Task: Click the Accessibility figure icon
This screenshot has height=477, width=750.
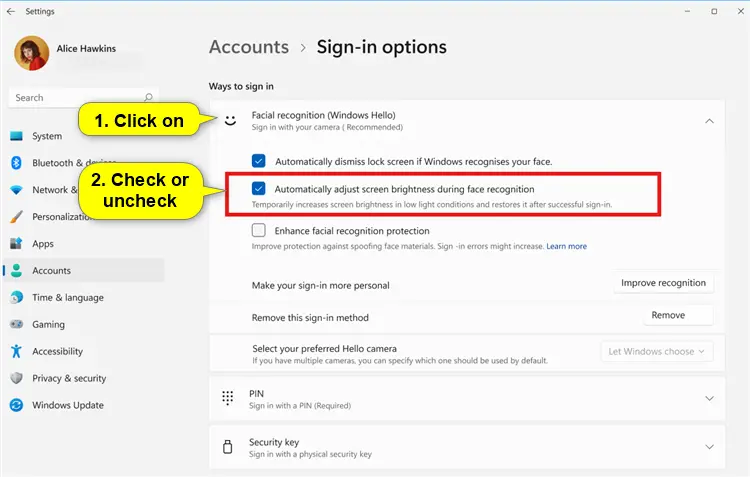Action: [16, 351]
